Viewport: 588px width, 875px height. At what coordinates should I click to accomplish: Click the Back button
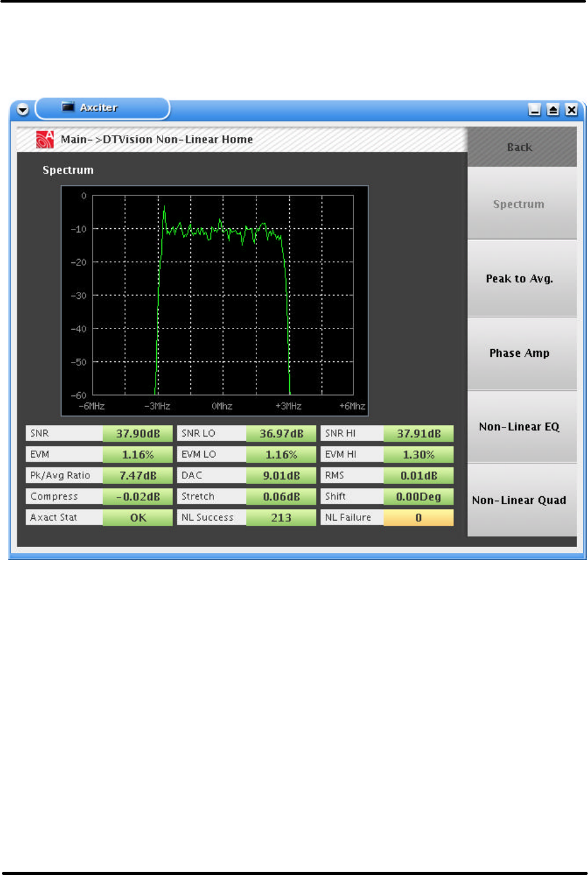(x=522, y=147)
